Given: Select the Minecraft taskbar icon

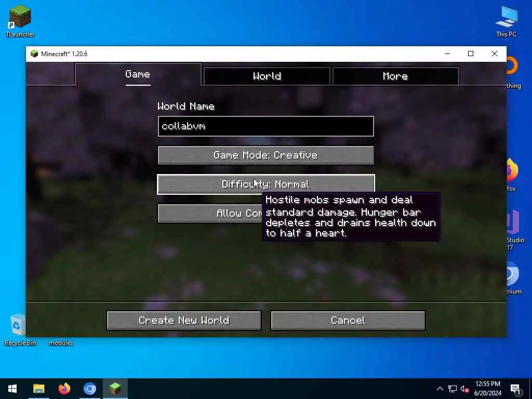Looking at the screenshot, I should point(115,389).
